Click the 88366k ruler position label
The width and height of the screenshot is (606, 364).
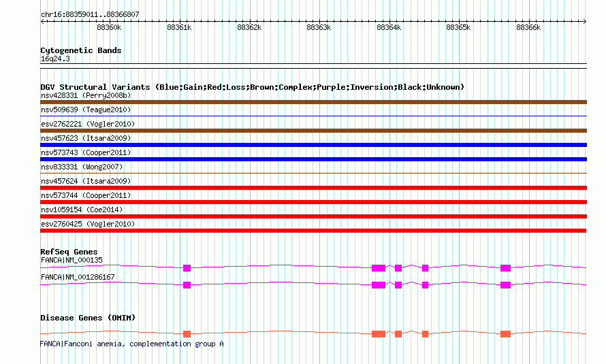click(x=528, y=27)
